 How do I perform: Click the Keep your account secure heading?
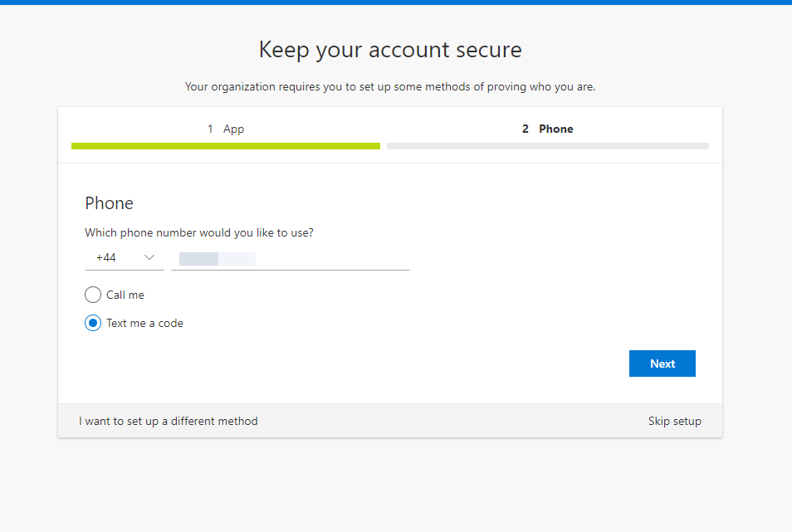pos(390,50)
